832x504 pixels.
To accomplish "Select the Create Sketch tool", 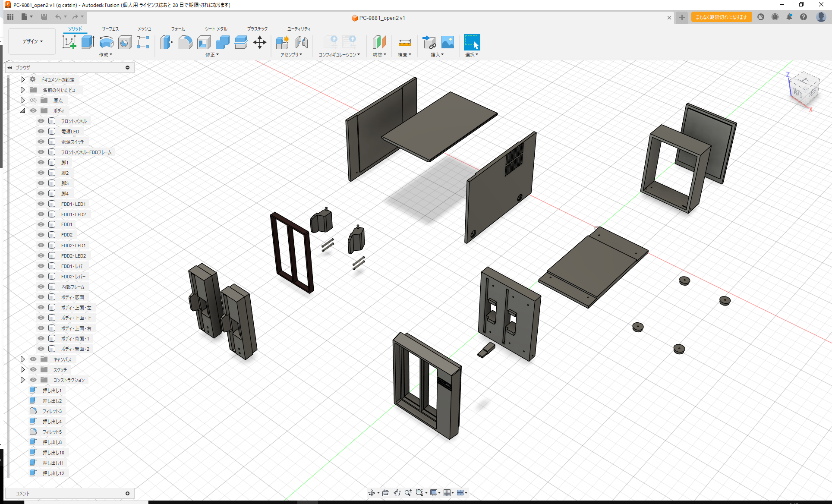I will (x=69, y=42).
